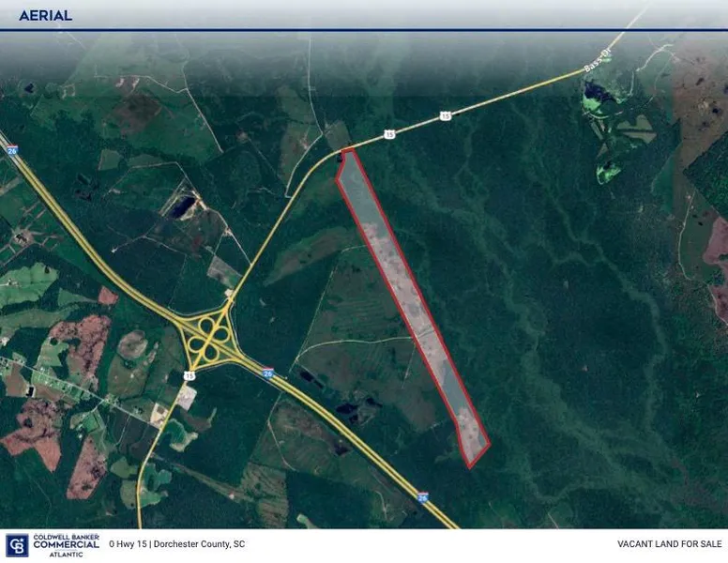Click the I-26 shield at the map's bottom edge
The image size is (728, 563).
click(423, 497)
